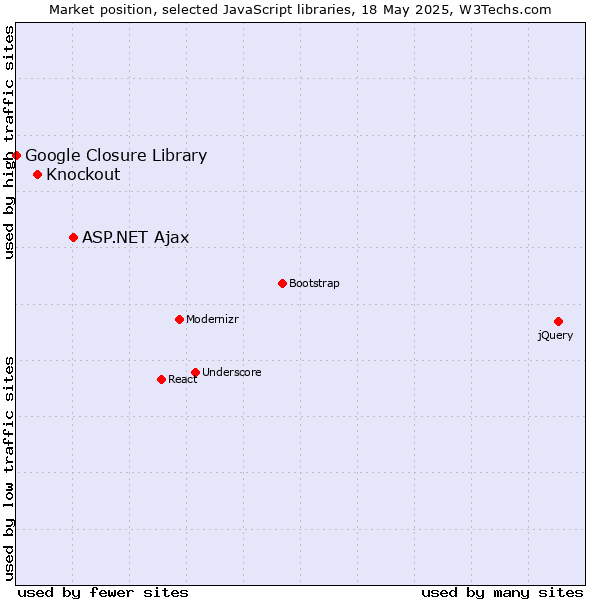Click the ASP.NET Ajax red marker

click(73, 238)
